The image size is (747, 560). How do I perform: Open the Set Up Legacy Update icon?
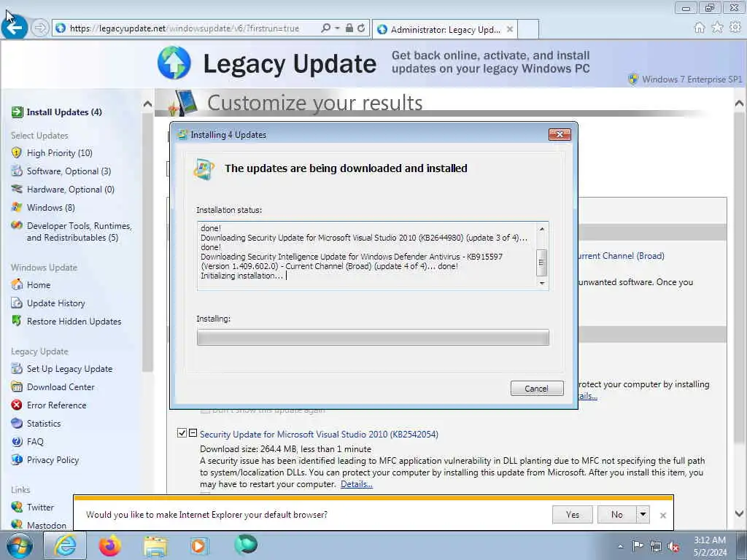point(17,368)
